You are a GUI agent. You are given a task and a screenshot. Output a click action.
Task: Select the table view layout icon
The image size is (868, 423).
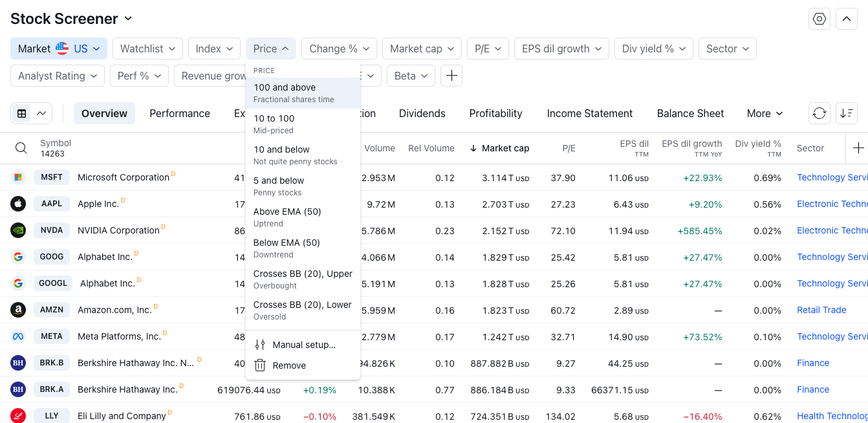(x=22, y=113)
